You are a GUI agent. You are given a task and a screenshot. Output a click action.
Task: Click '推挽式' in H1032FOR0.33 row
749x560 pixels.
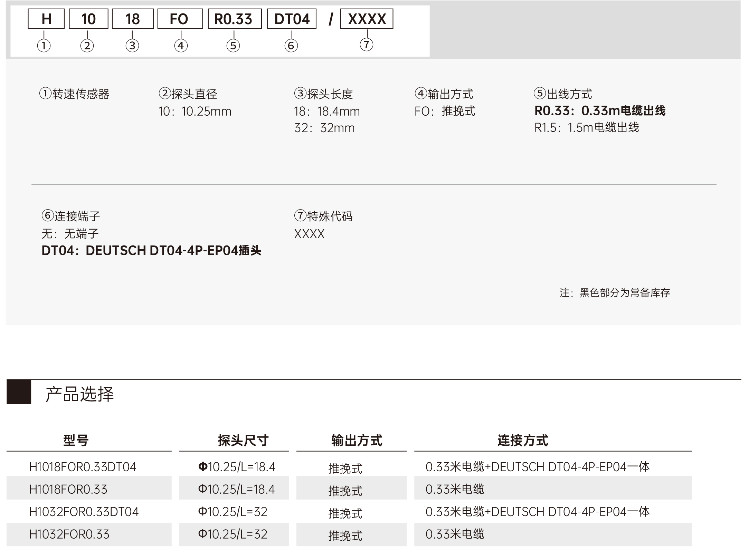tap(345, 536)
